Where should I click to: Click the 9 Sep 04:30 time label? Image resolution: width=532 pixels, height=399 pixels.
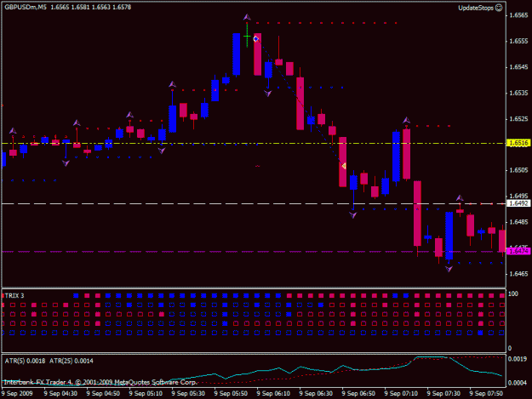(x=60, y=394)
